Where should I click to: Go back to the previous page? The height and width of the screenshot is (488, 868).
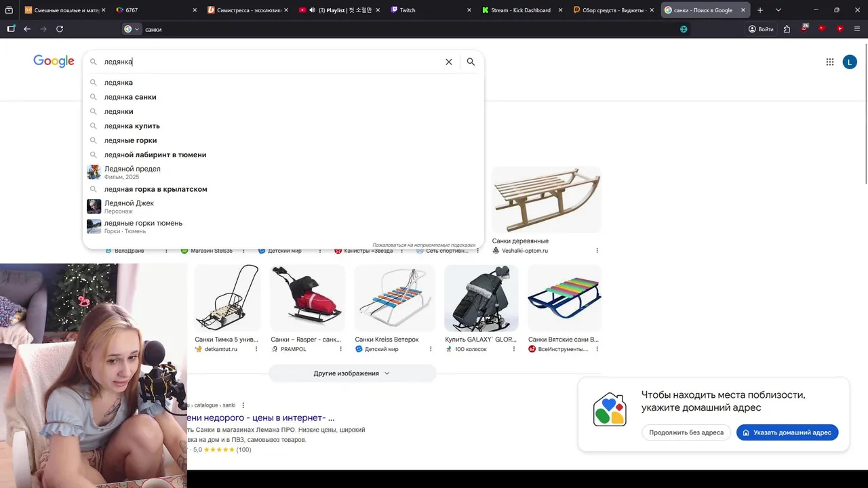27,29
